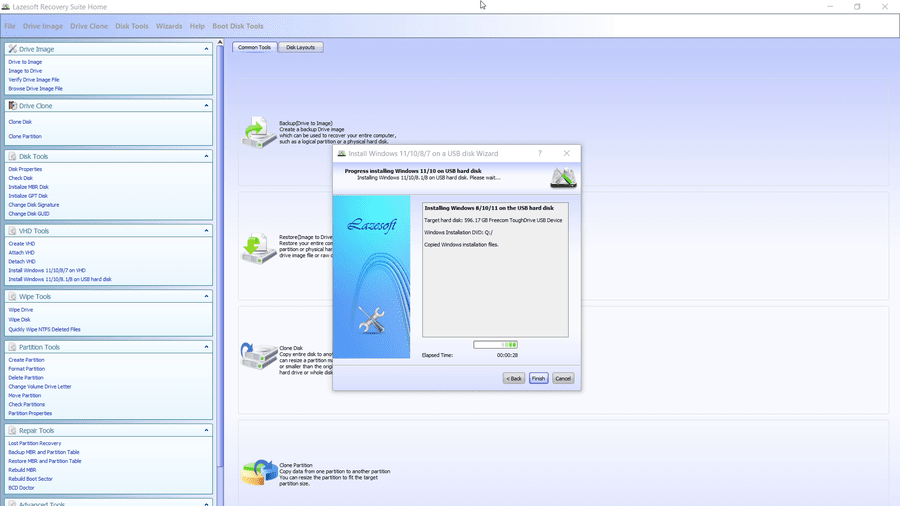Viewport: 900px width, 506px height.
Task: Click the Partition Tools panel icon
Action: pos(12,347)
